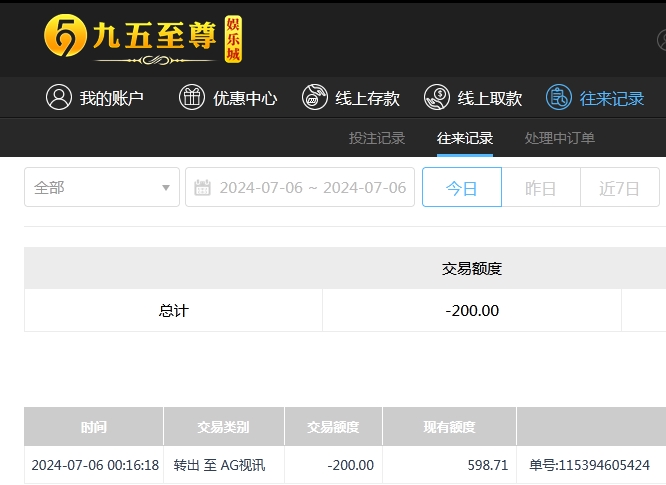Select 往来记录 in main navigation
The height and width of the screenshot is (485, 666).
click(595, 97)
